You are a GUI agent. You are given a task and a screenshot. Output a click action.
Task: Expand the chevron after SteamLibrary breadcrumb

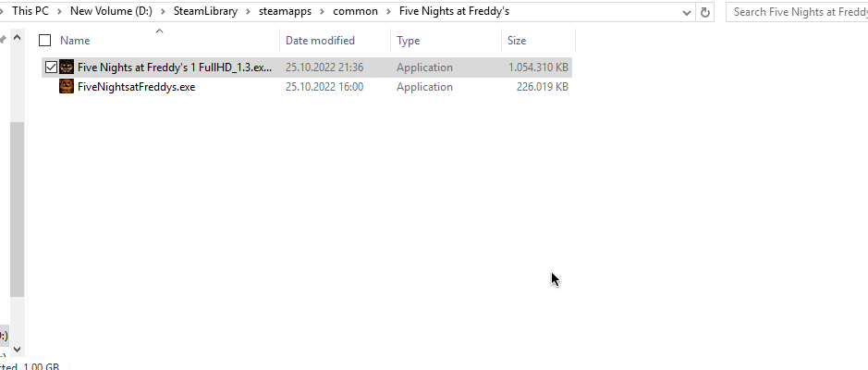click(248, 11)
